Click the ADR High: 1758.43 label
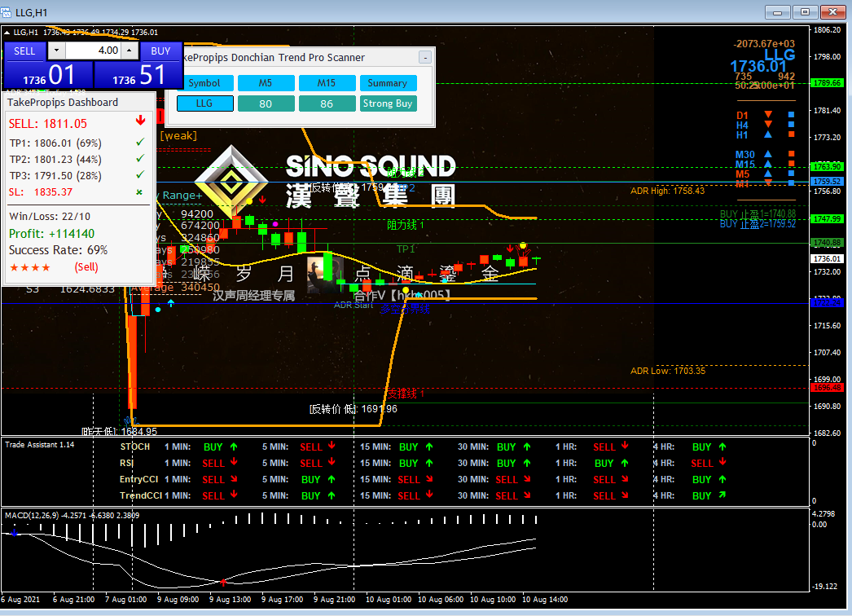 (x=667, y=191)
